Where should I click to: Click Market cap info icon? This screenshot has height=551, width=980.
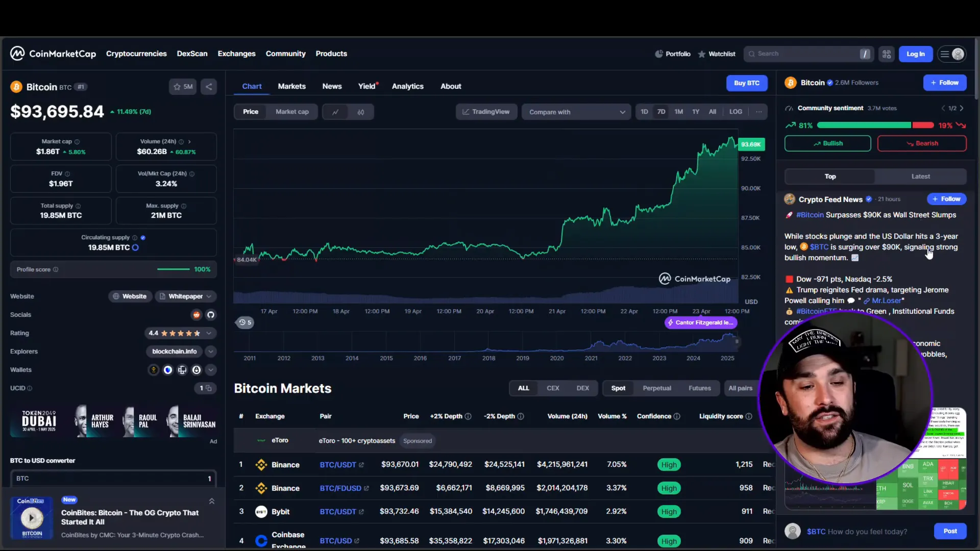77,141
